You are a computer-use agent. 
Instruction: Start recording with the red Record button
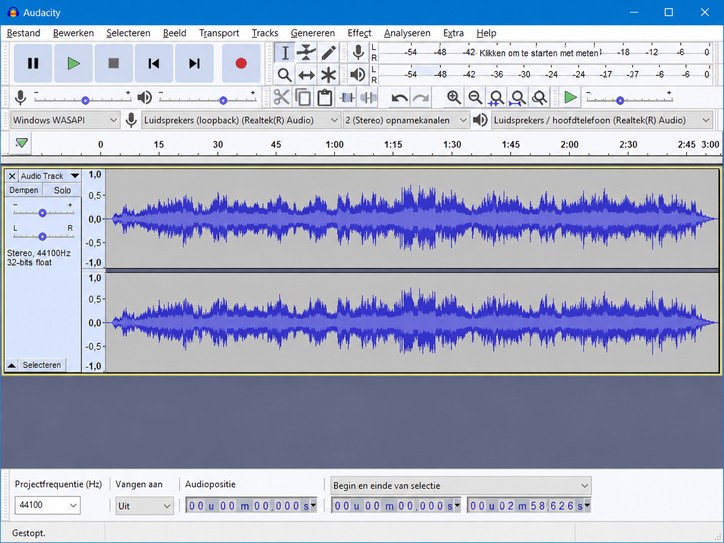pos(241,63)
